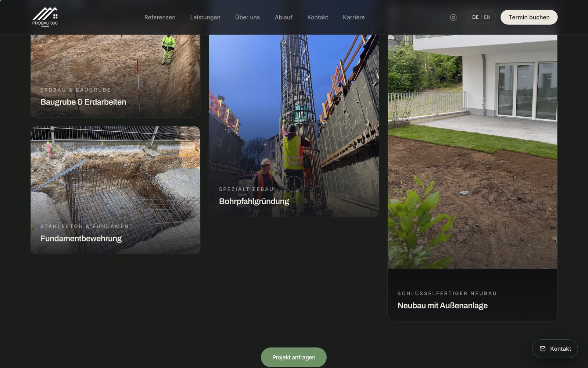Open the Neubau mit Außenanlage card

pos(472,178)
